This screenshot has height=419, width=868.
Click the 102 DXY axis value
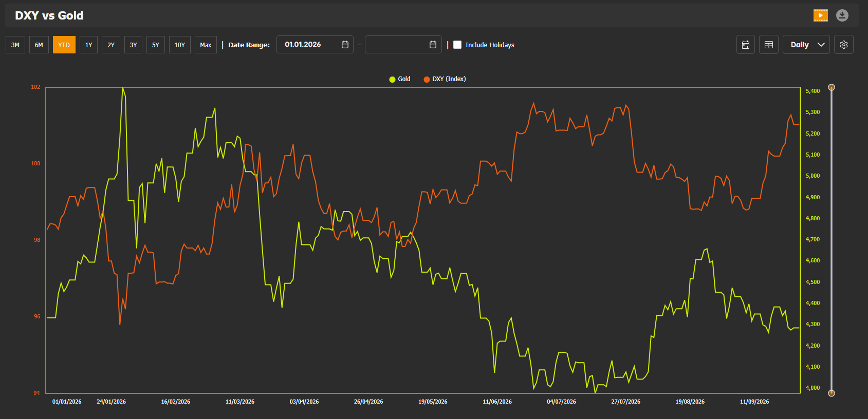point(35,87)
